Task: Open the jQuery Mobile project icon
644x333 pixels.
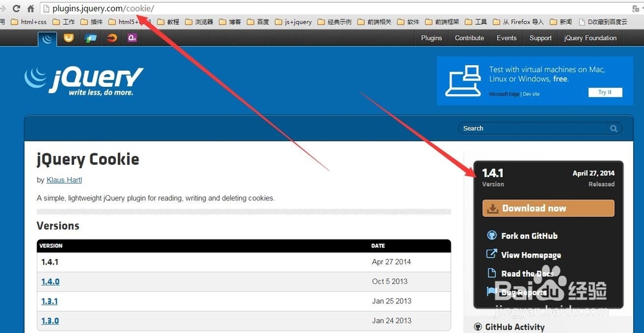Action: 90,38
